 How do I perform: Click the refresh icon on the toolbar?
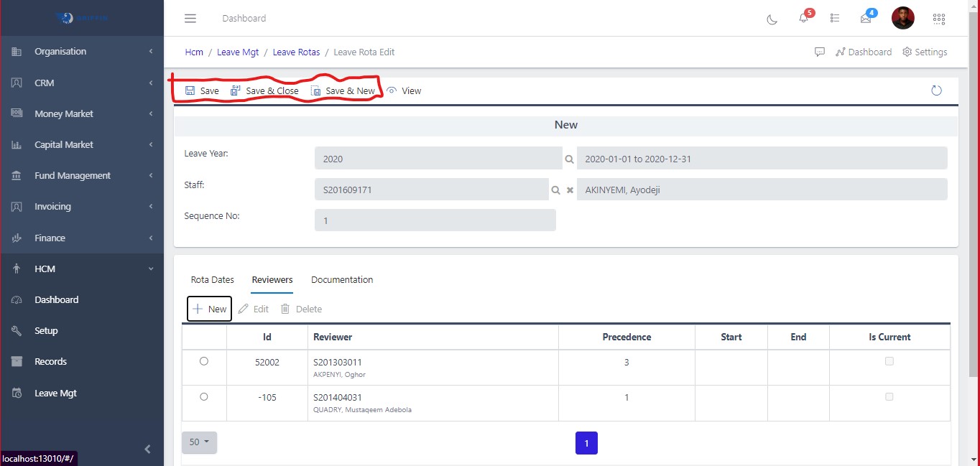[936, 90]
